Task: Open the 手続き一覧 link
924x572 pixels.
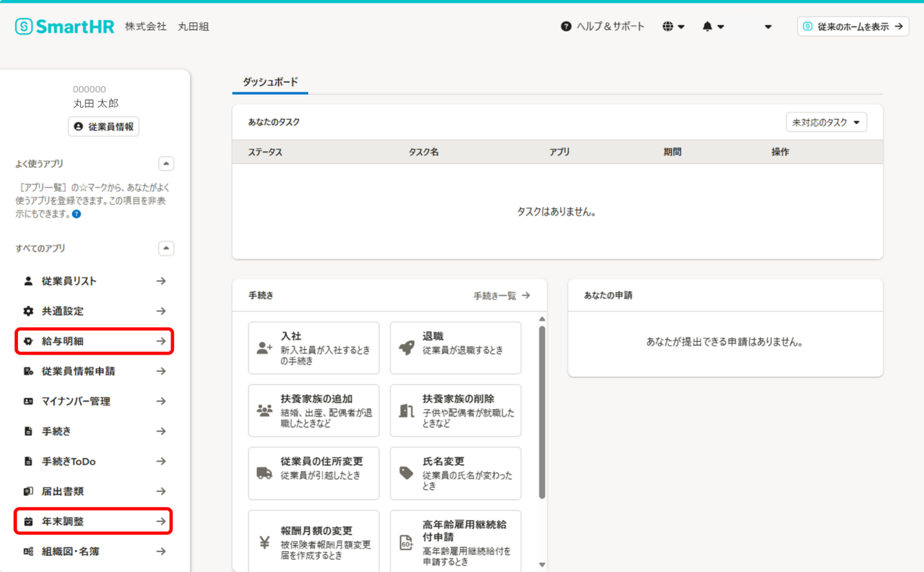Action: click(501, 296)
